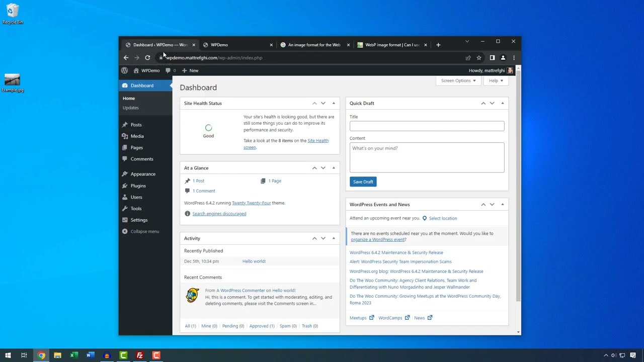The width and height of the screenshot is (644, 362).
Task: Click in the Quick Draft Title field
Action: pos(427,126)
